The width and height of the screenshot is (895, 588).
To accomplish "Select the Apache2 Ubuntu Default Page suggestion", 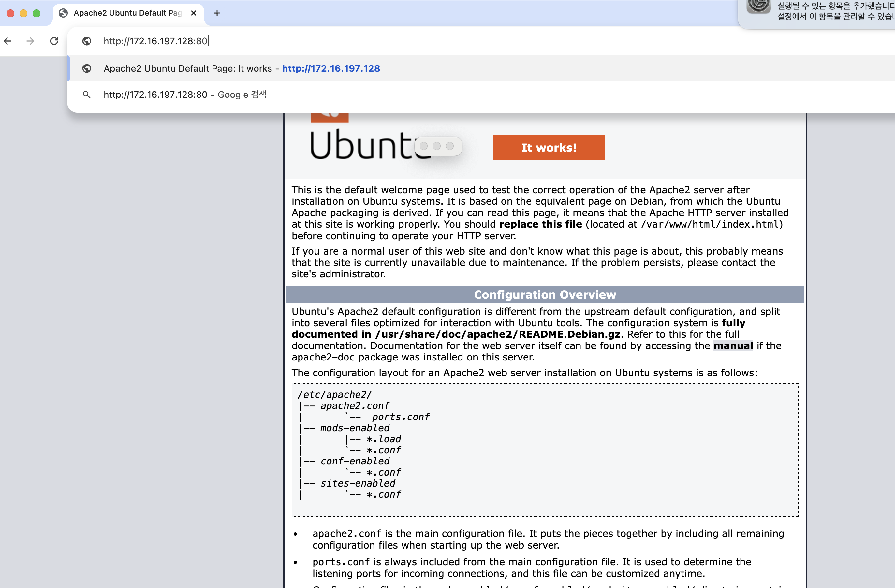I will tap(242, 68).
